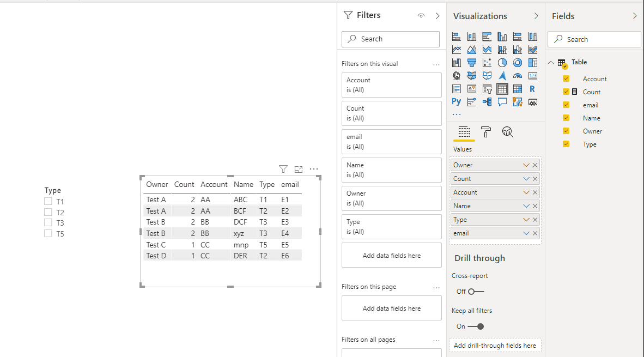Select the slicer visualization
644x357 pixels.
coord(487,89)
